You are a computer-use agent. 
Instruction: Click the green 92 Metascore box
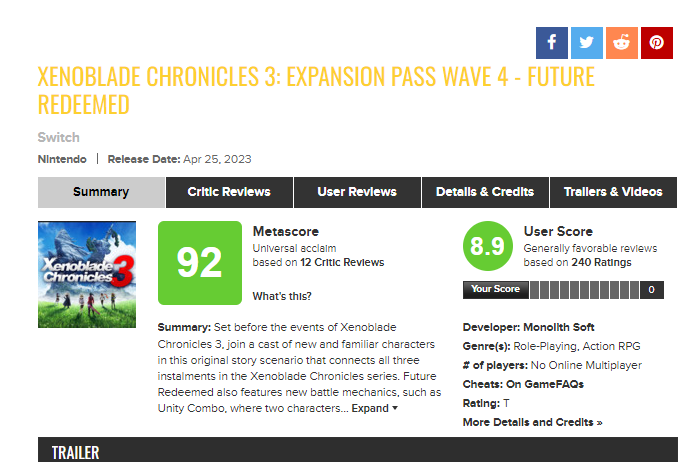click(200, 263)
